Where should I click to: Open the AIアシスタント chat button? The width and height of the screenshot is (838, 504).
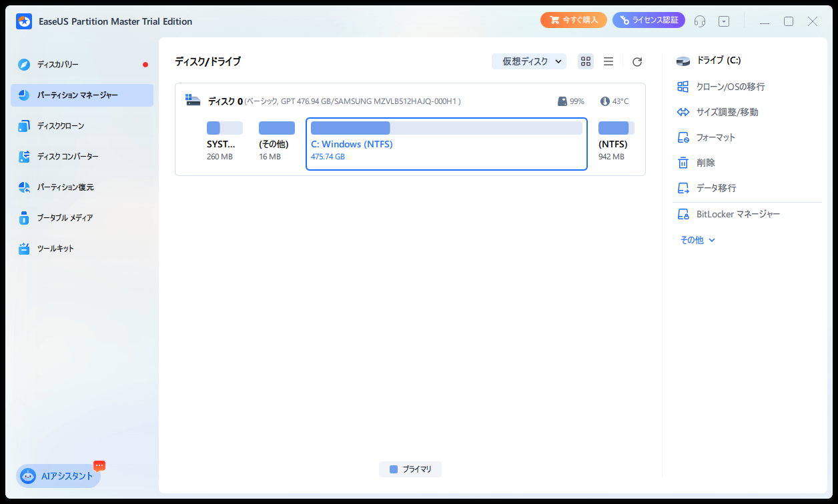59,476
